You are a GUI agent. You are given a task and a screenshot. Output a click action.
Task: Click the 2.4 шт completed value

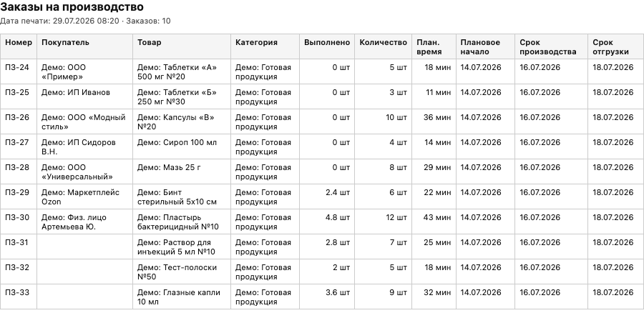coord(338,193)
